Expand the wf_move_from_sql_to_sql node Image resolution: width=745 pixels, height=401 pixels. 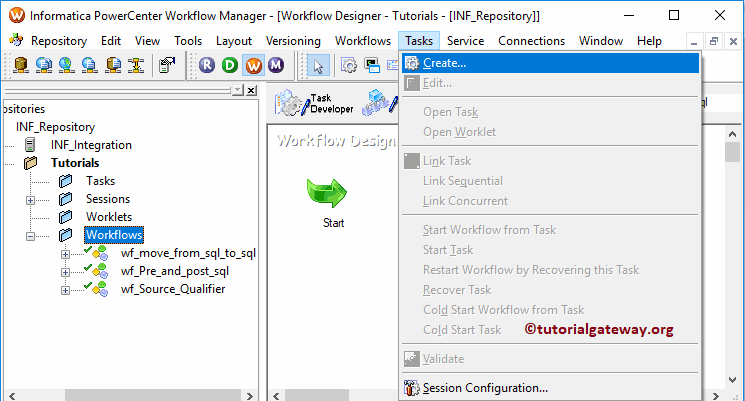click(66, 254)
